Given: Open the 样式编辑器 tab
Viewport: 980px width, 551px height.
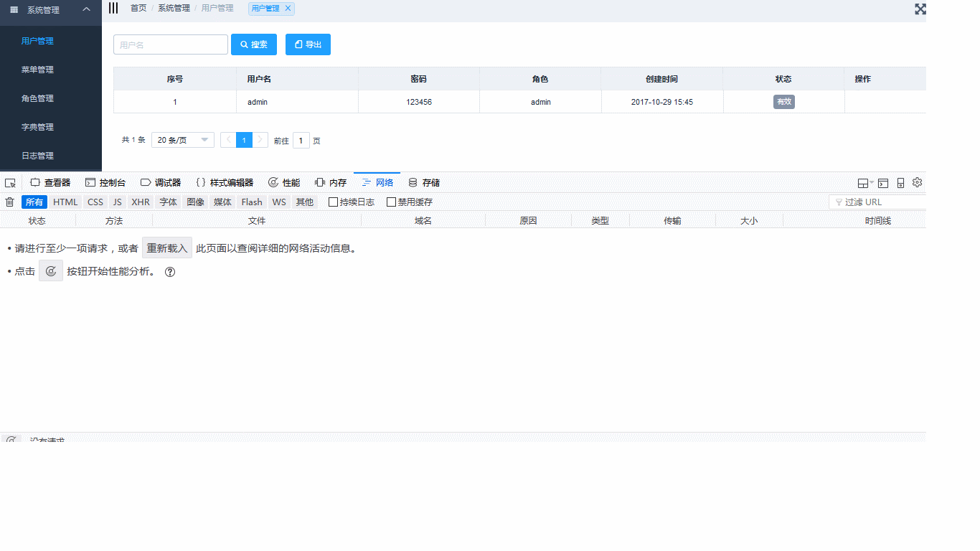Looking at the screenshot, I should coord(225,183).
